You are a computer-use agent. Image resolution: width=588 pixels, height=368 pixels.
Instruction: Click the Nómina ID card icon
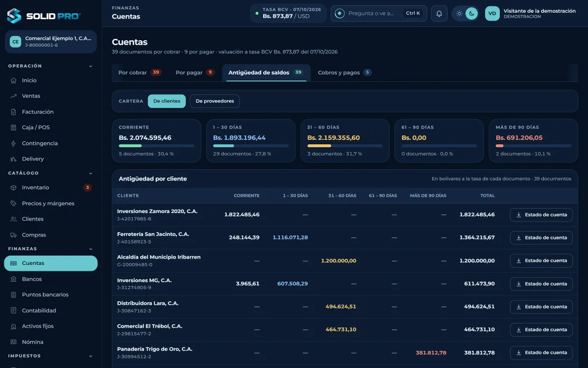(13, 342)
